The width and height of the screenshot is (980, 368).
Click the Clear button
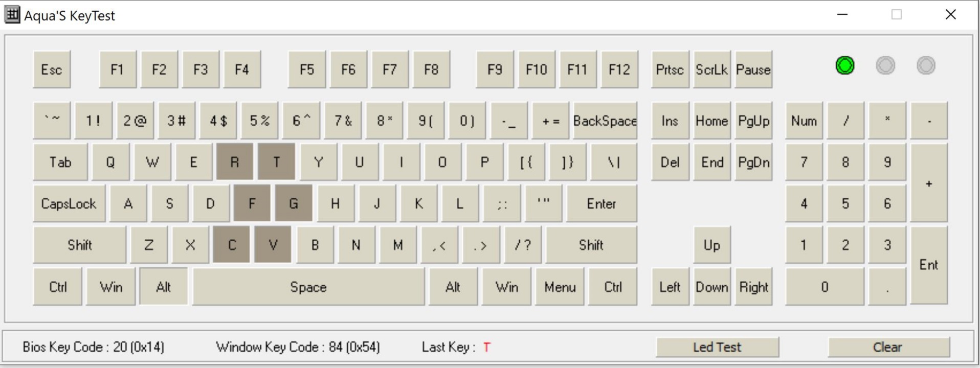click(x=888, y=347)
